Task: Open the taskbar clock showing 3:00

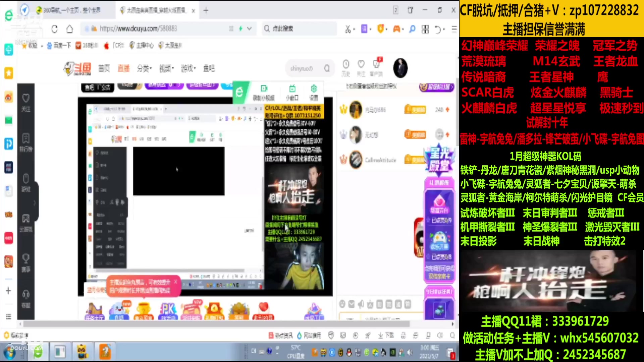Action: click(430, 352)
